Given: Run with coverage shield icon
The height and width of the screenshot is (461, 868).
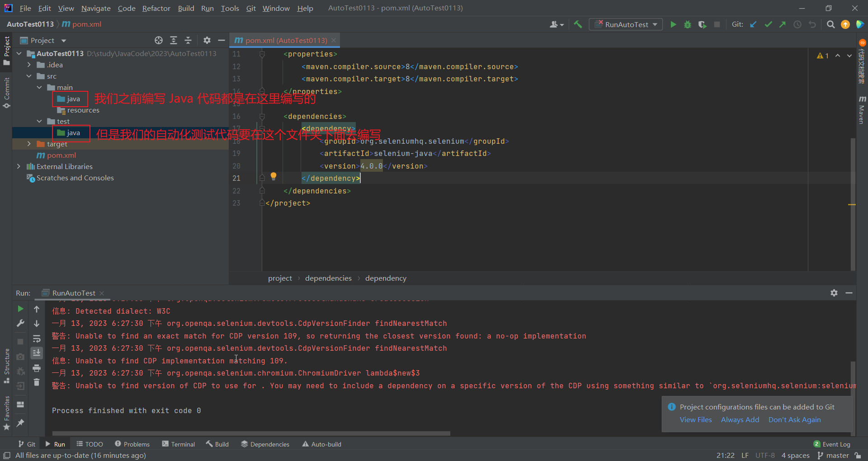Looking at the screenshot, I should [x=702, y=24].
